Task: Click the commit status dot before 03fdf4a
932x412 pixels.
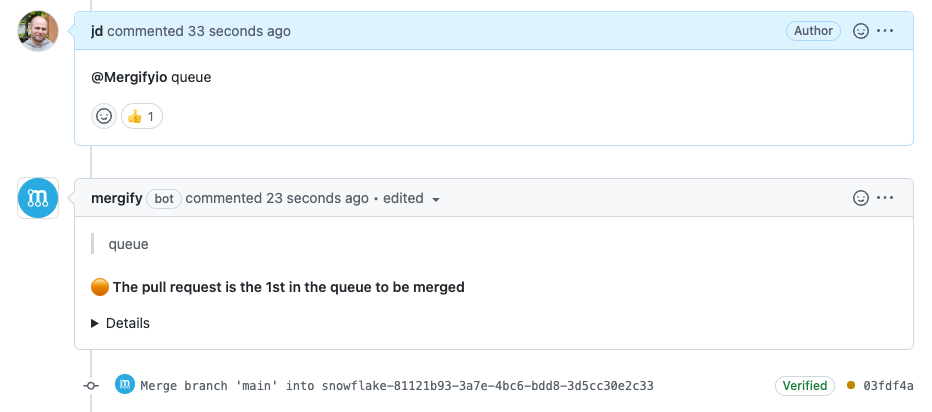Action: coord(851,386)
